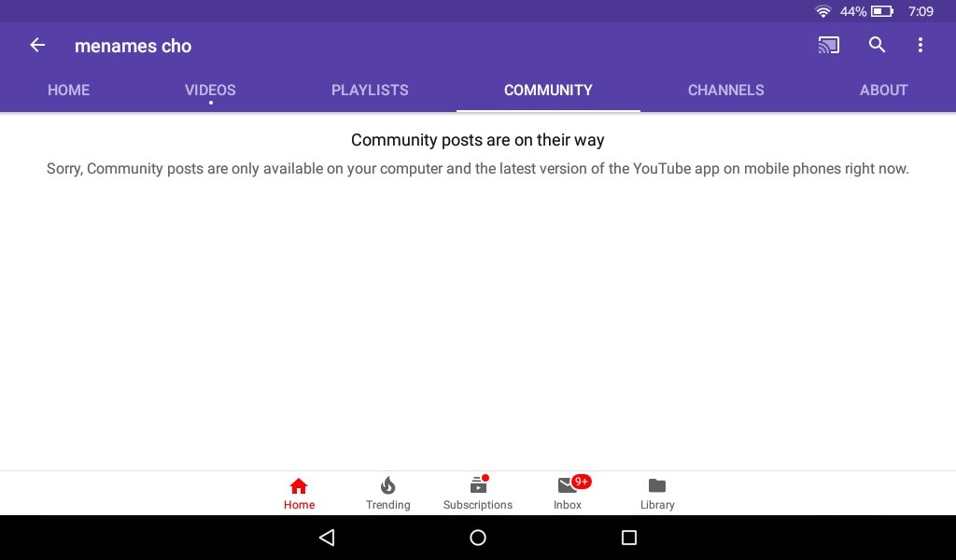The image size is (956, 560).
Task: Open the three-dot overflow menu
Action: point(920,45)
